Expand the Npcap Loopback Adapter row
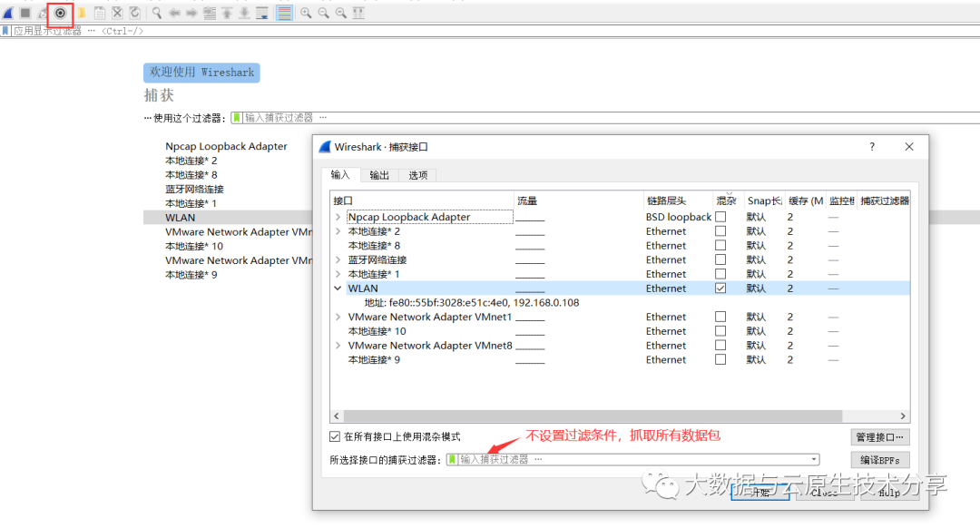The width and height of the screenshot is (980, 528). pyautogui.click(x=338, y=217)
